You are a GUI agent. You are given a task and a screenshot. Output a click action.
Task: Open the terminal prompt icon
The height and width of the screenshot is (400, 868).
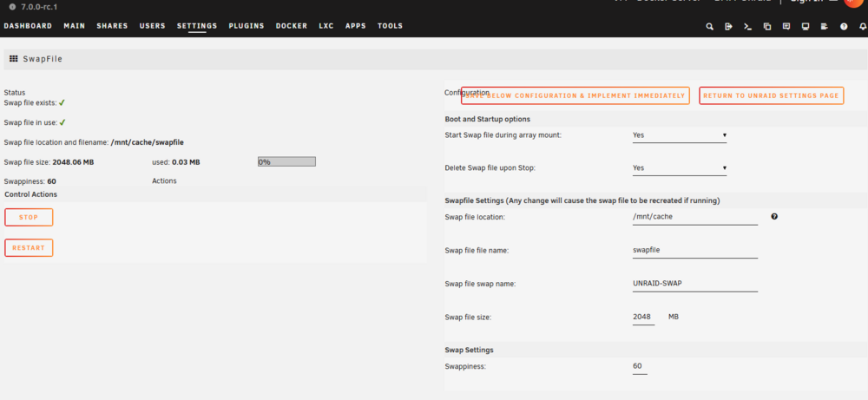(x=747, y=26)
